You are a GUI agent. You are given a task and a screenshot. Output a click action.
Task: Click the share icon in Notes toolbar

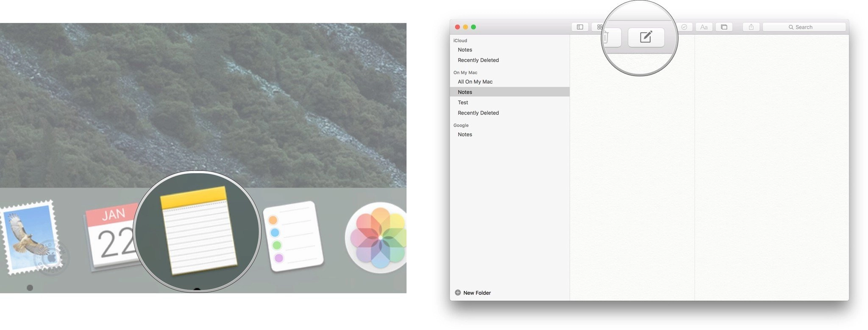(751, 27)
